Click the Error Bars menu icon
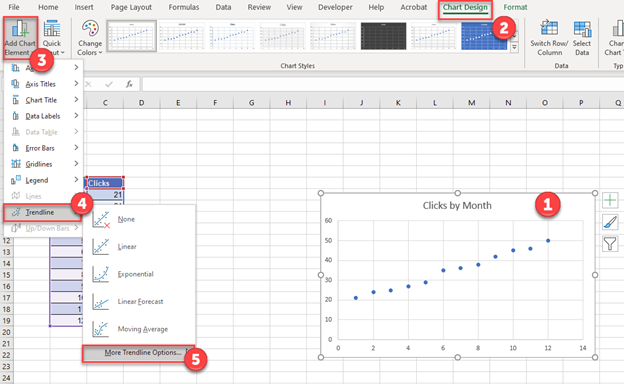 (16, 148)
